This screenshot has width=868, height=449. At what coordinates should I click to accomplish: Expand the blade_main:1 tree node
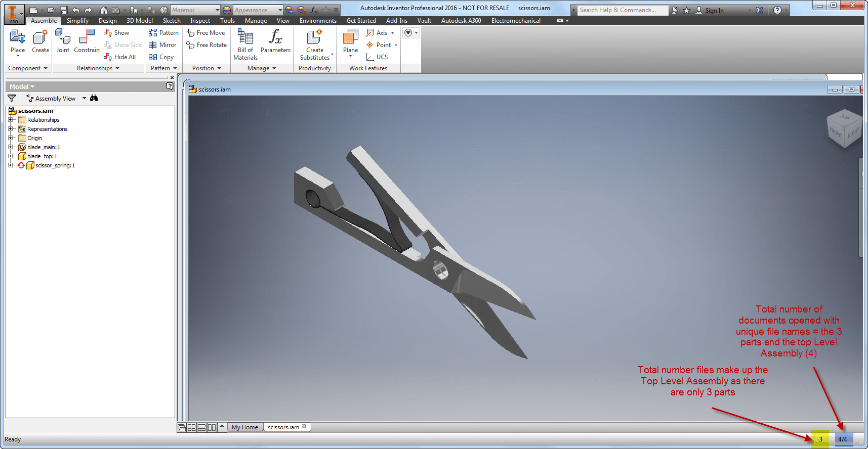coord(11,147)
